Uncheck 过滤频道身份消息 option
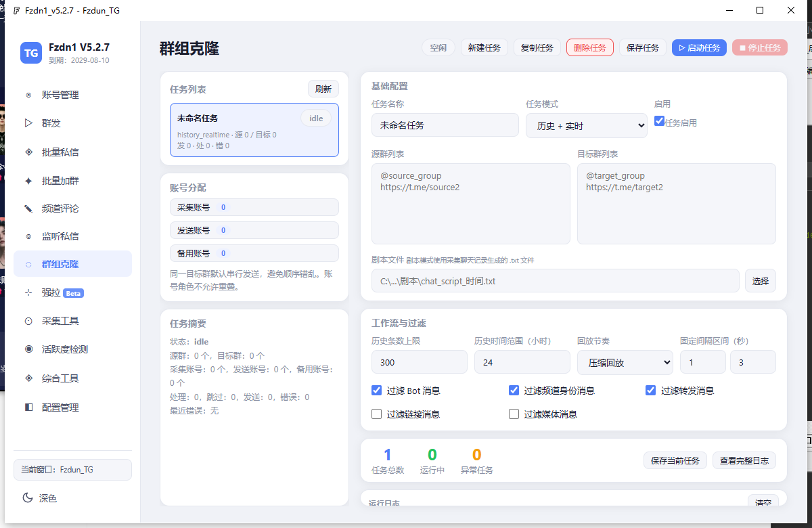 (514, 391)
